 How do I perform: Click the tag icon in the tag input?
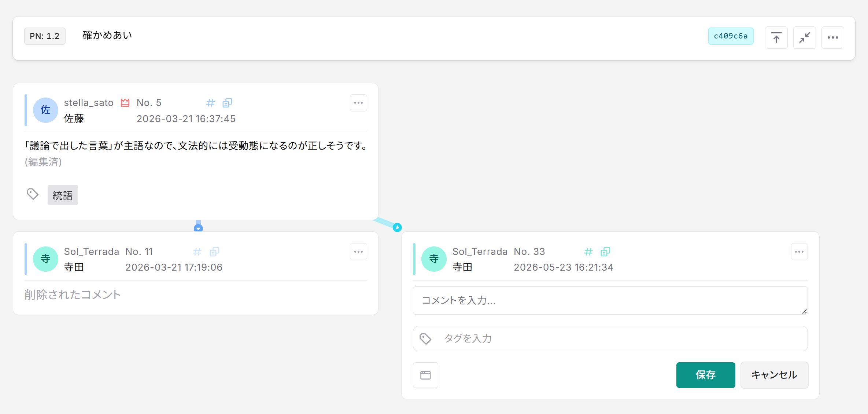425,338
